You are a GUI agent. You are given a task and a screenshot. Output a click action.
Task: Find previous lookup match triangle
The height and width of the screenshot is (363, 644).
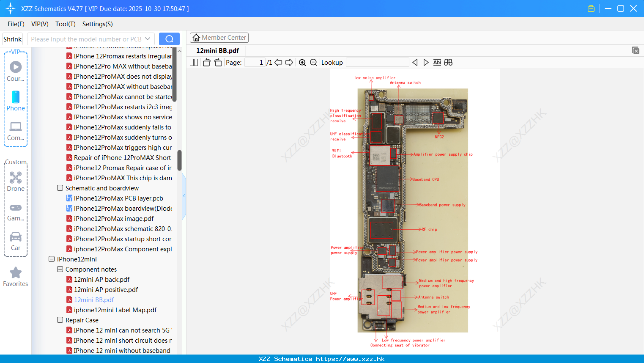point(415,63)
